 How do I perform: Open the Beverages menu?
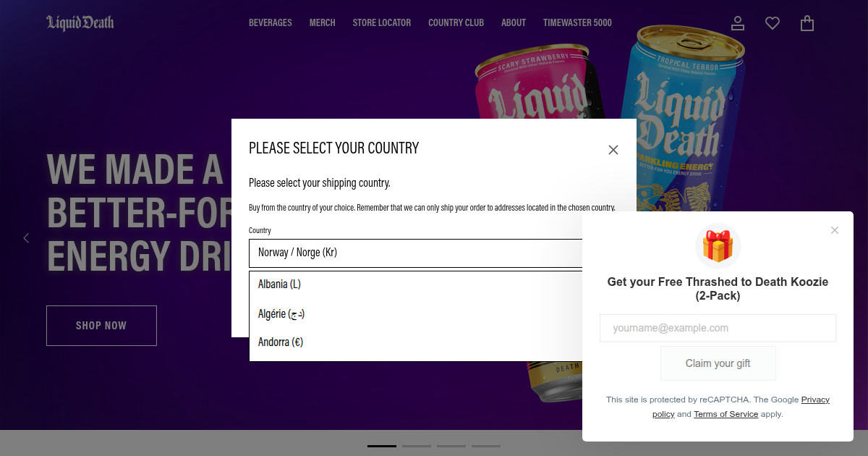[271, 22]
